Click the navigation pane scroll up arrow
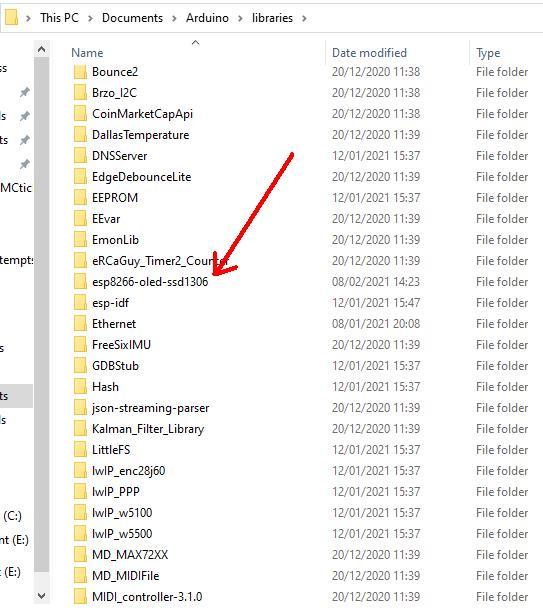Viewport: 543px width, 615px height. point(41,49)
